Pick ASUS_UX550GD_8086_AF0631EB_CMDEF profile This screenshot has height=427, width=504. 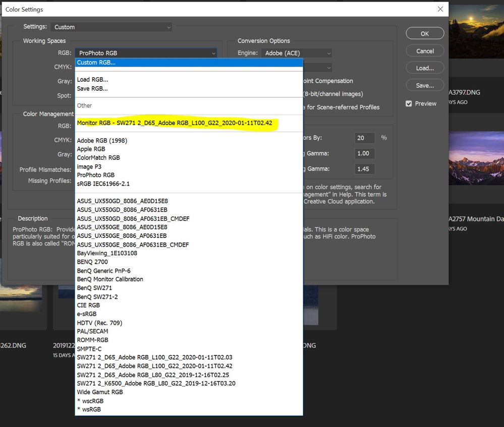(x=189, y=218)
